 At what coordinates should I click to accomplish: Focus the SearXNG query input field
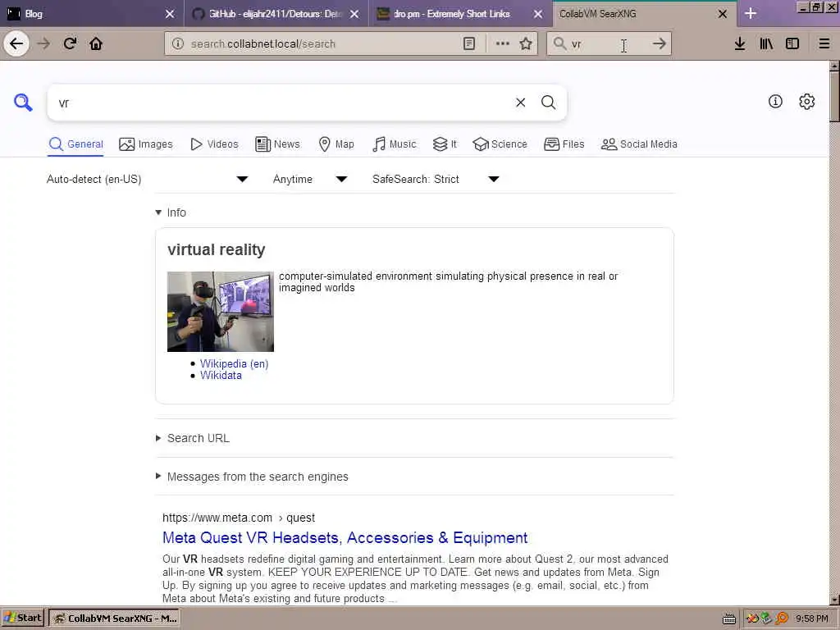click(281, 103)
